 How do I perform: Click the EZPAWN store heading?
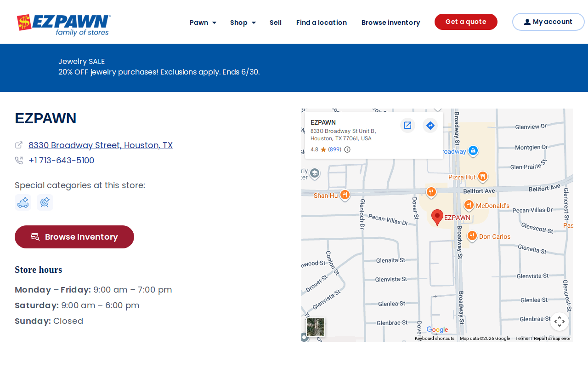tap(45, 119)
